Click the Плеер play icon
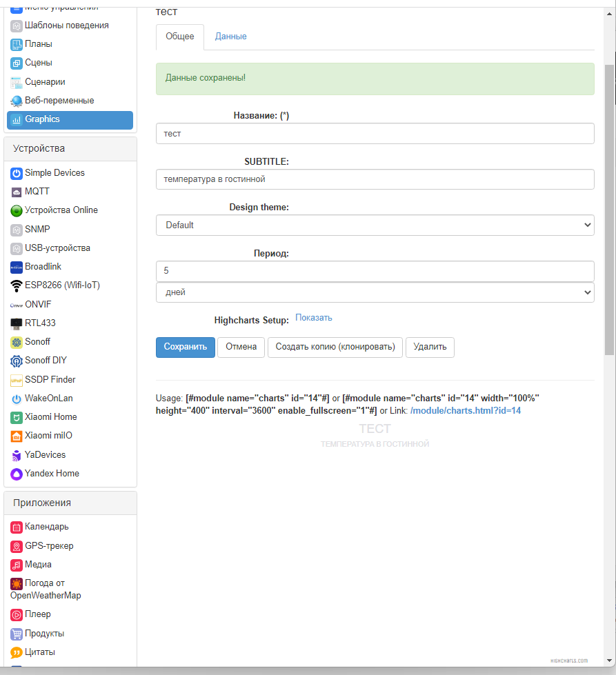The width and height of the screenshot is (616, 675). (x=17, y=615)
